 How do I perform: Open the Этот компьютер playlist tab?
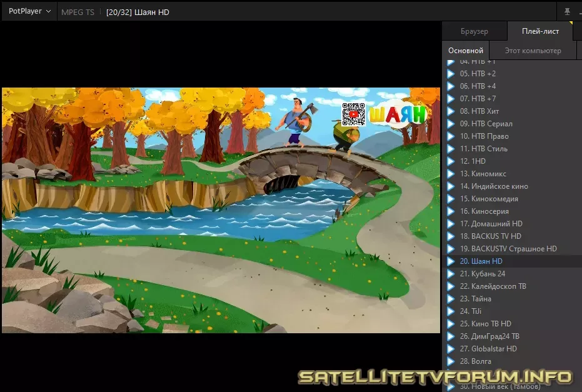point(533,51)
